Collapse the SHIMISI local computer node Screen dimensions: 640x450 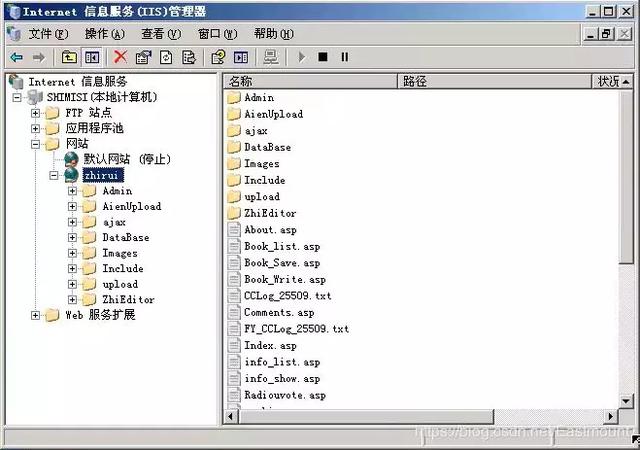17,98
